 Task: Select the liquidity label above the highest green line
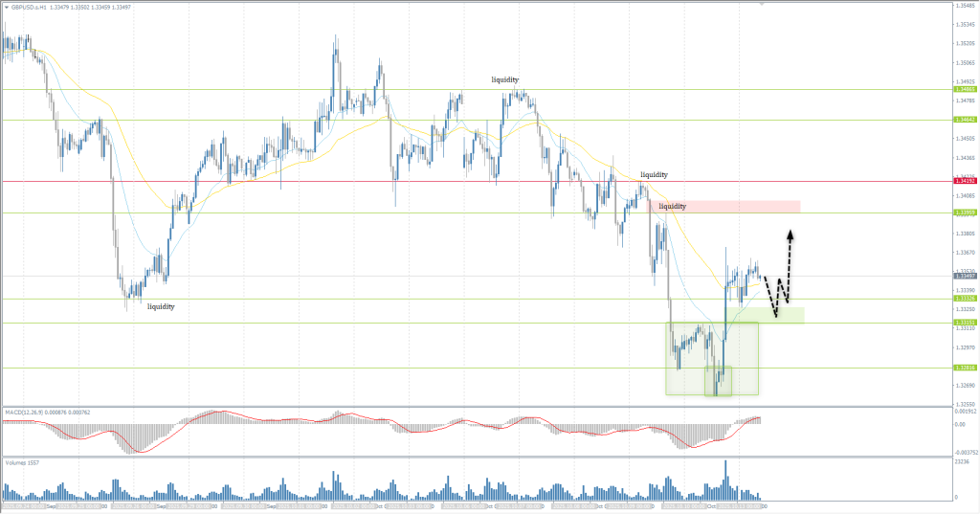(505, 79)
